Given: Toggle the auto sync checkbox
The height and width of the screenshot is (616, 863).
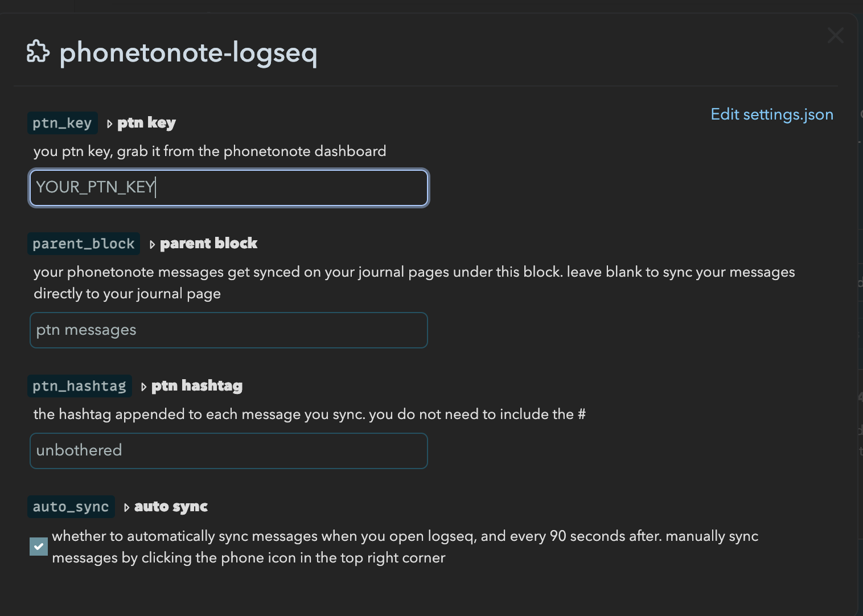Looking at the screenshot, I should 39,547.
